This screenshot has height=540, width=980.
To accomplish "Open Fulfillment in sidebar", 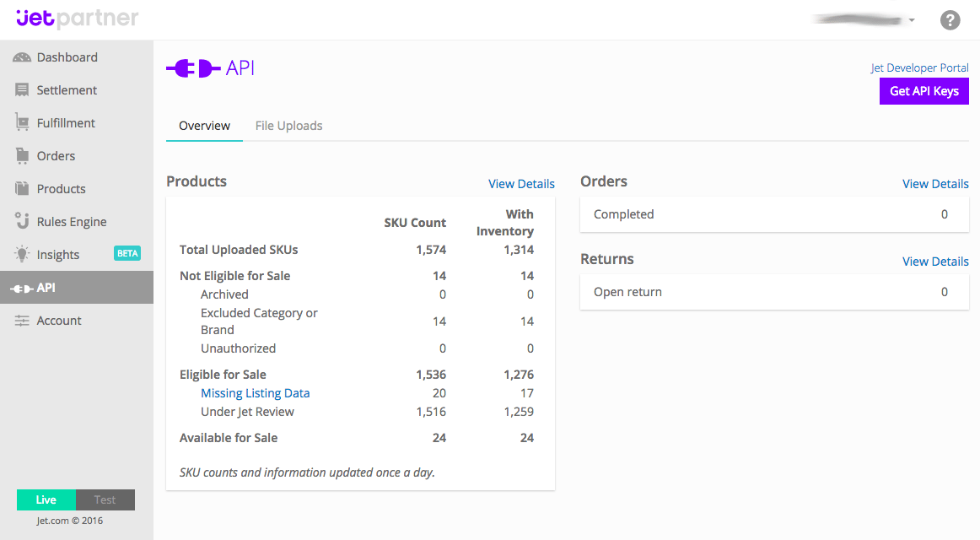I will (x=66, y=123).
